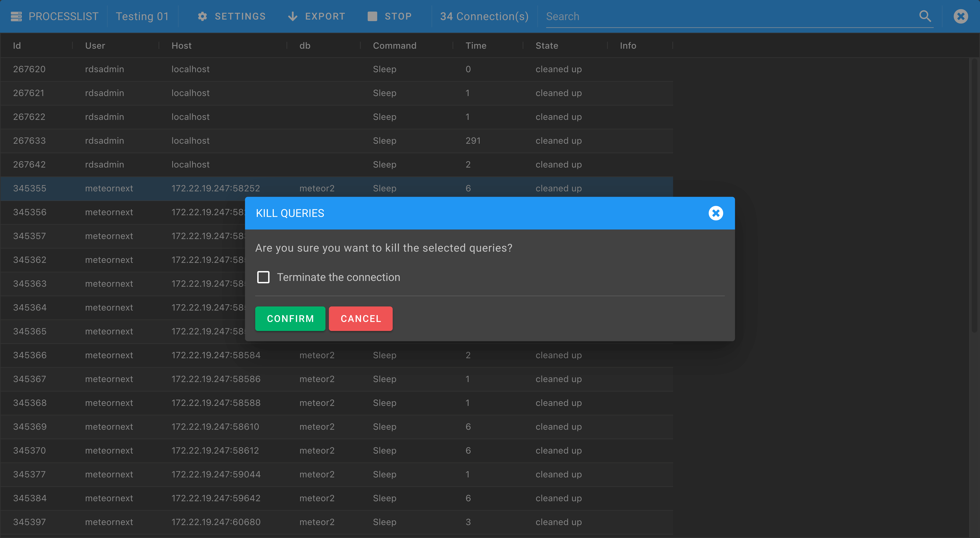Click host 172.22.19.247:58610
Screen dimensions: 980x538
(x=215, y=427)
